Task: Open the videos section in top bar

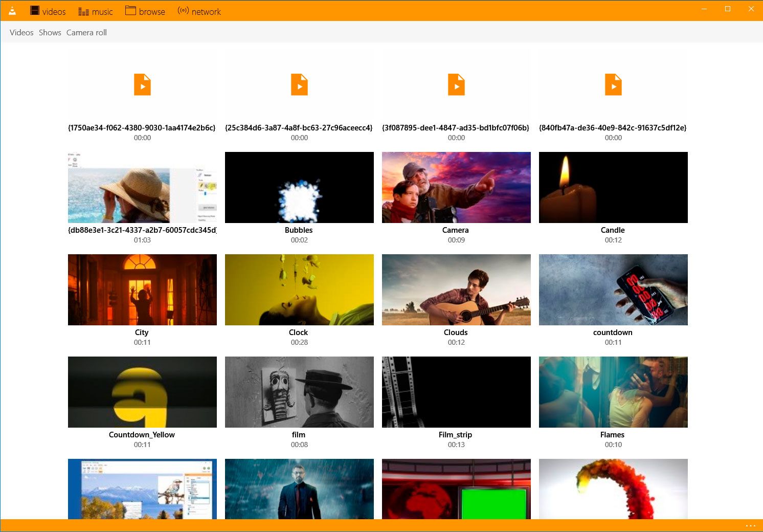Action: coord(48,11)
